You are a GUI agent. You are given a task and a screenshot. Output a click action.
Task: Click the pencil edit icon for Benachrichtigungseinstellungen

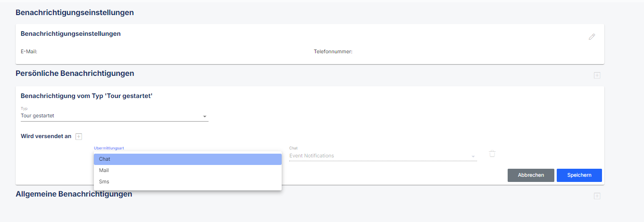(x=592, y=37)
